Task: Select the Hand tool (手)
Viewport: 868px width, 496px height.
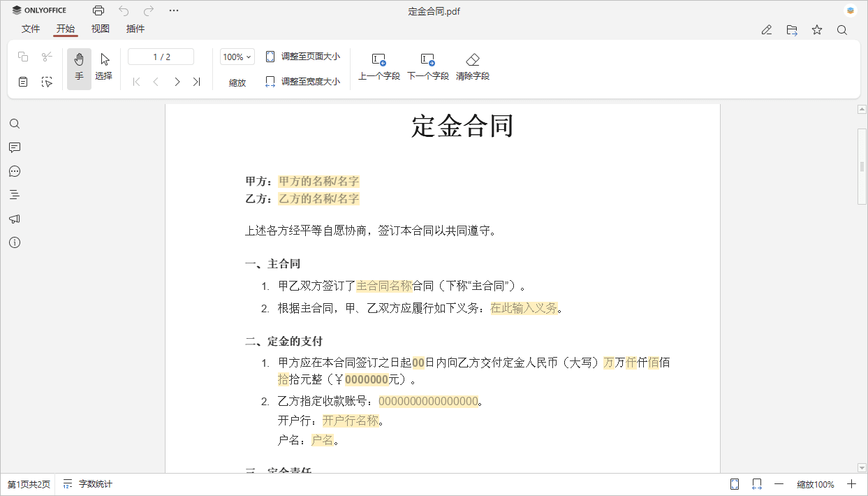Action: (79, 68)
